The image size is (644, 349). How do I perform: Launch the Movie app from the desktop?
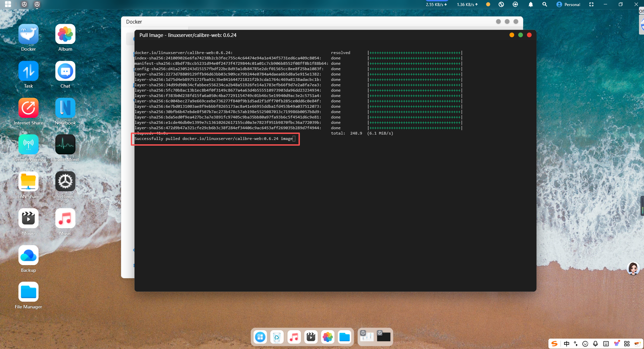tap(29, 218)
